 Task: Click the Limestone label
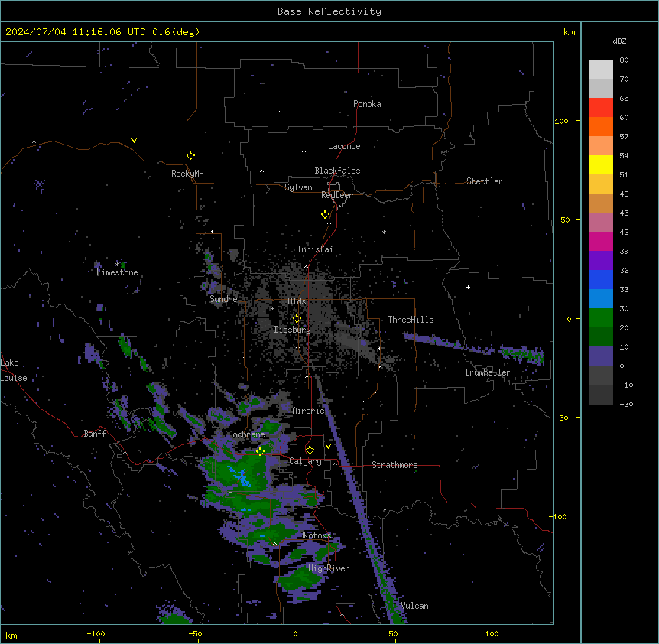pyautogui.click(x=117, y=272)
